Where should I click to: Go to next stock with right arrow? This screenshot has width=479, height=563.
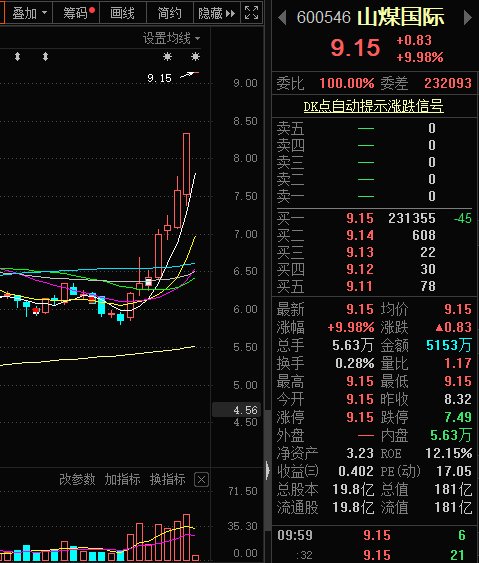pos(468,18)
